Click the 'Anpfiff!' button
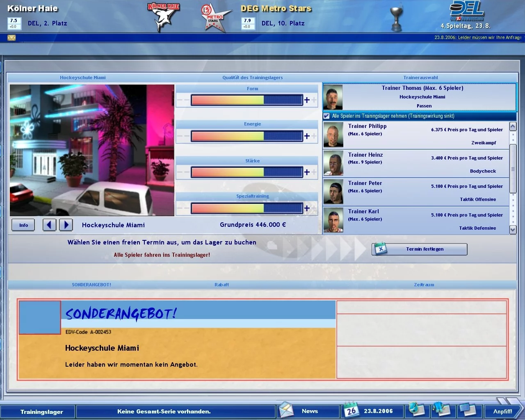The width and height of the screenshot is (525, 420). pos(502,411)
